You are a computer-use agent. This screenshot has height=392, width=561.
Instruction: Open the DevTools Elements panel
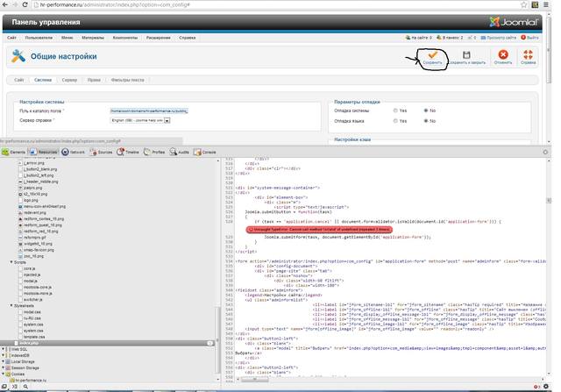tap(14, 152)
